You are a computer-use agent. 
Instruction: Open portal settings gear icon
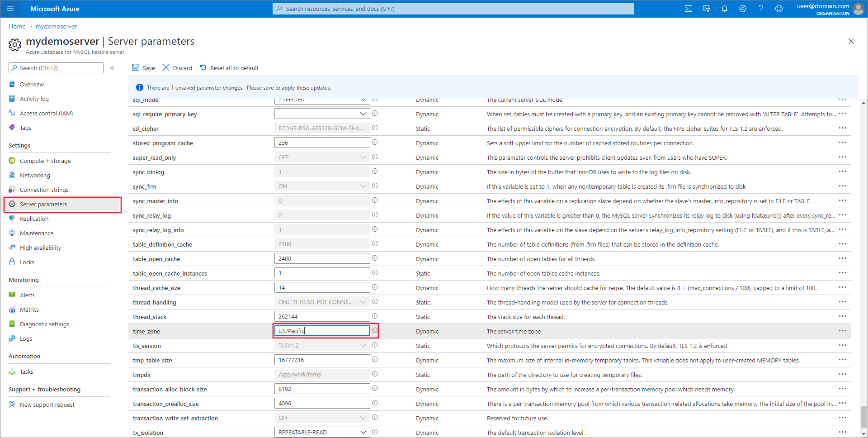742,9
